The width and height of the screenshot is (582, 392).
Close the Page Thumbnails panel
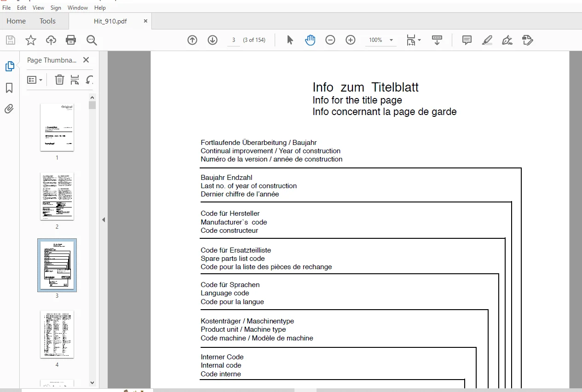point(86,60)
